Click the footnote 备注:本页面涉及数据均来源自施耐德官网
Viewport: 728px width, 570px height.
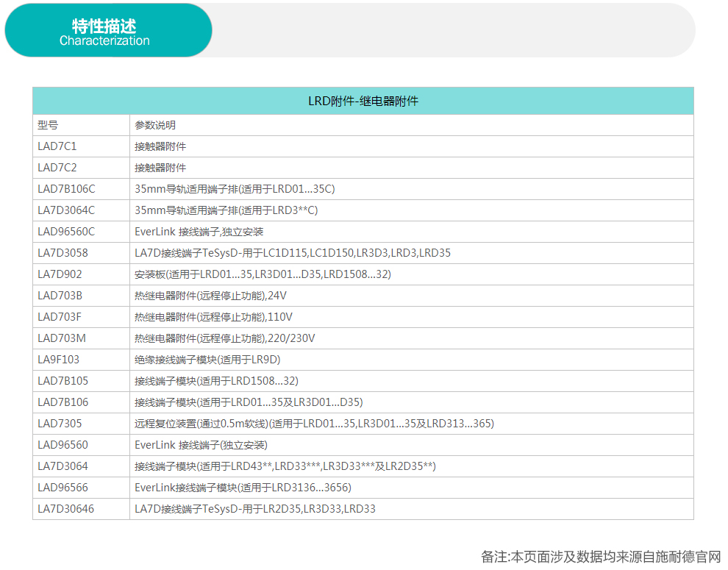pos(601,557)
